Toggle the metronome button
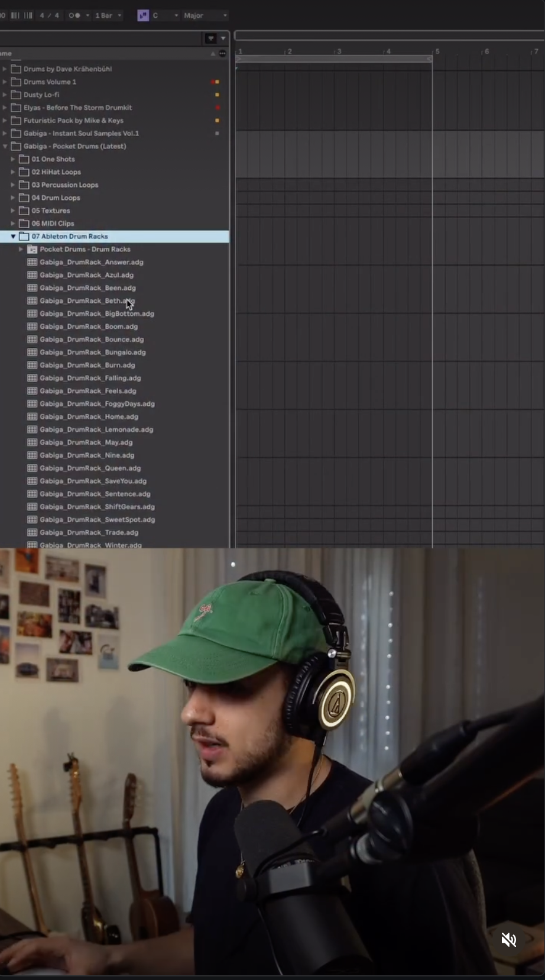The image size is (545, 980). pos(74,15)
